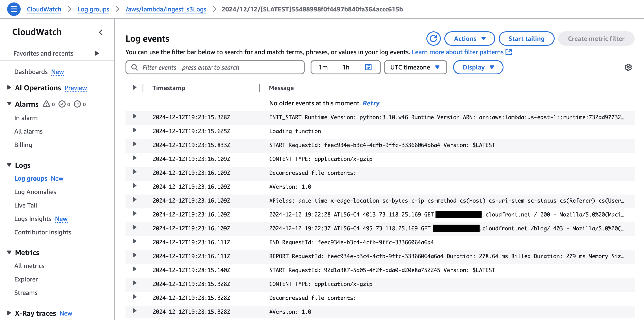Start tailing the log stream
The image size is (644, 320).
526,39
